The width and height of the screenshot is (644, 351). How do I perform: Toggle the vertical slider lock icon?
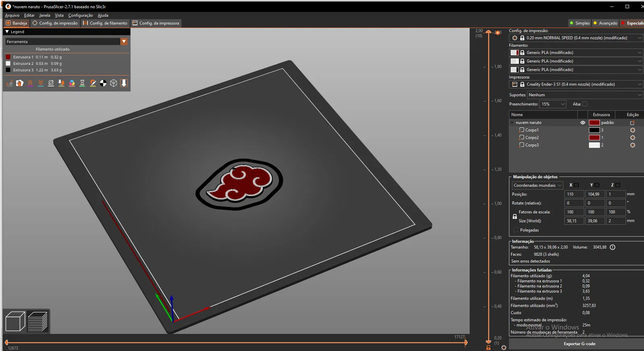pyautogui.click(x=489, y=348)
